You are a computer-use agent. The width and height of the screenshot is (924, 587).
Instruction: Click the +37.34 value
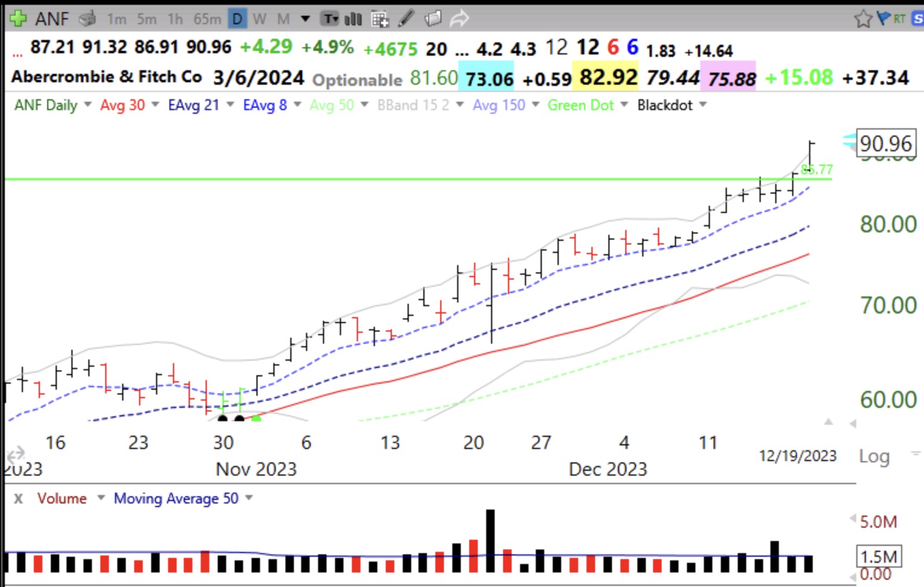pyautogui.click(x=875, y=77)
